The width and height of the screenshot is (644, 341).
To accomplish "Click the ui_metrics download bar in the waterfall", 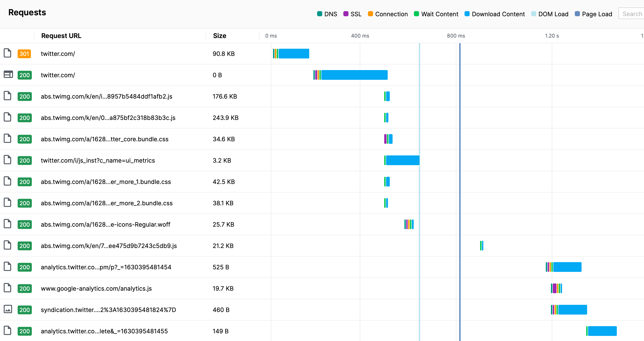I will tap(403, 160).
